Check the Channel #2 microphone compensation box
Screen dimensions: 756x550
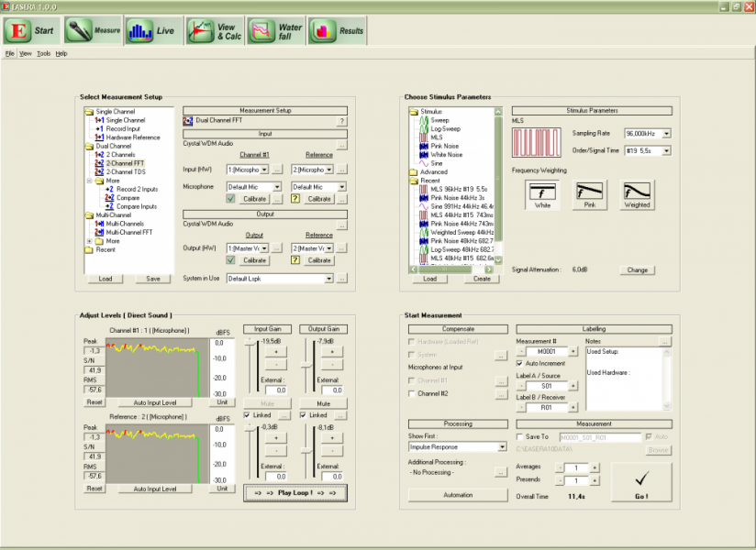(412, 393)
